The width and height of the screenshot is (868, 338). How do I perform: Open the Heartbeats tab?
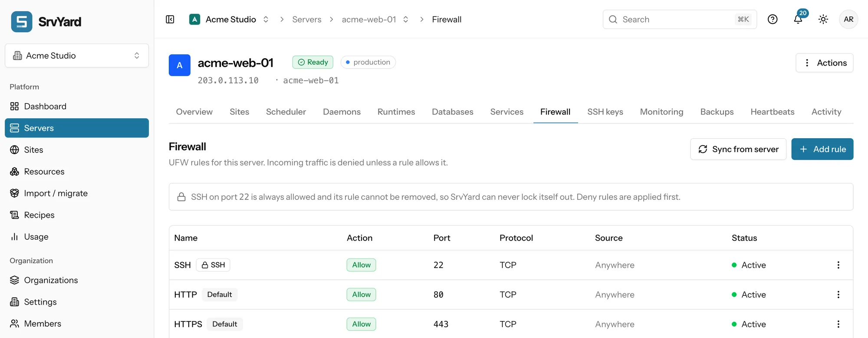[x=772, y=112]
